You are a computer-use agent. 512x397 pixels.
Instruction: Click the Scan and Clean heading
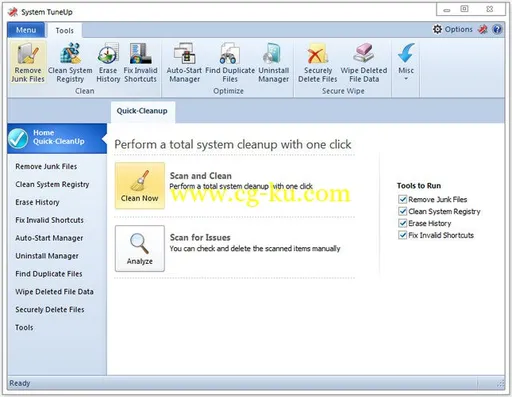click(x=201, y=176)
